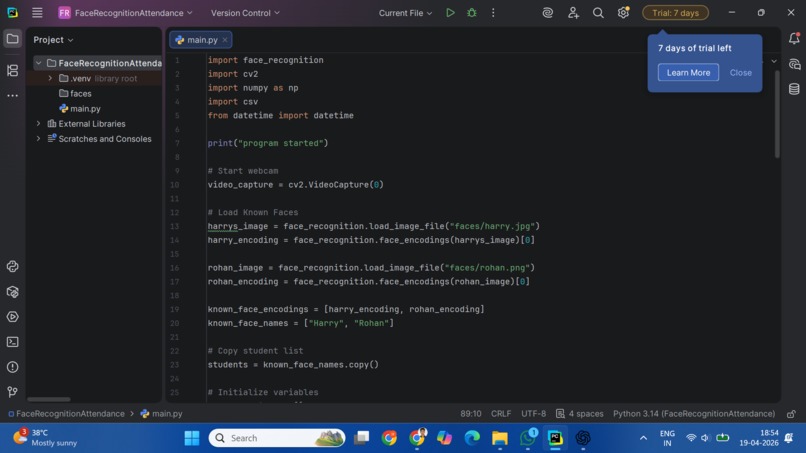Click Learn More in trial popup
806x453 pixels.
(x=688, y=73)
